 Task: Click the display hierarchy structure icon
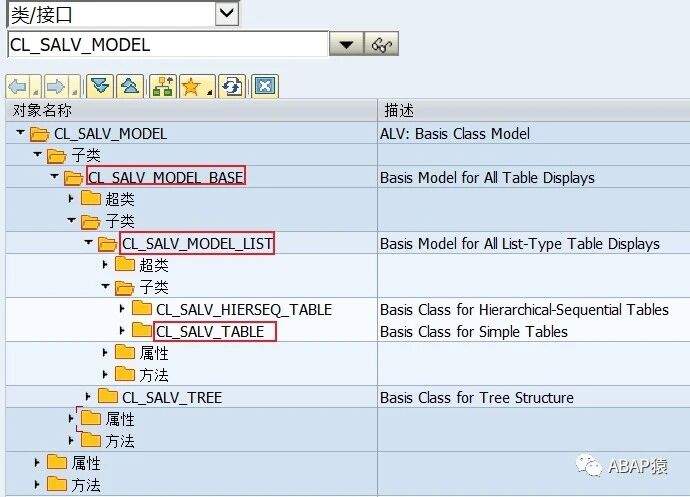pyautogui.click(x=163, y=86)
